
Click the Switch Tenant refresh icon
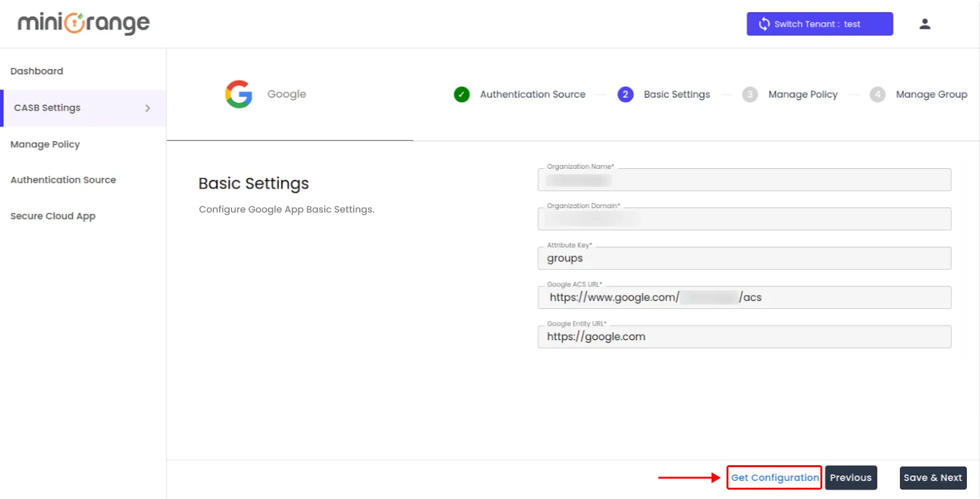coord(764,24)
